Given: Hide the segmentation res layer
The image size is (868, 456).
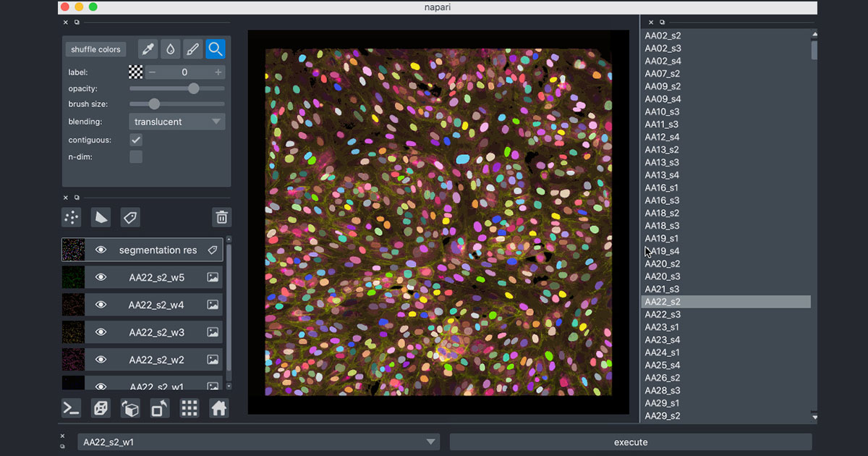Looking at the screenshot, I should pyautogui.click(x=101, y=250).
